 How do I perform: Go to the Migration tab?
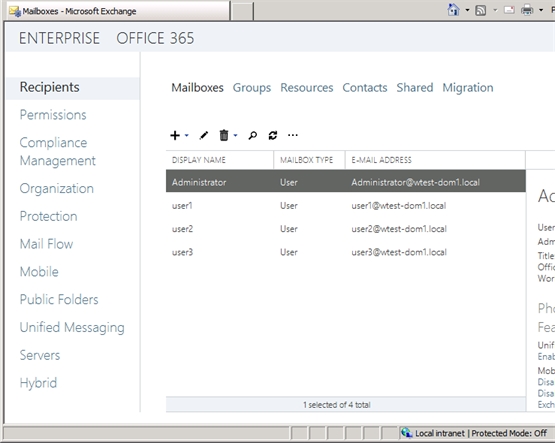click(x=468, y=88)
